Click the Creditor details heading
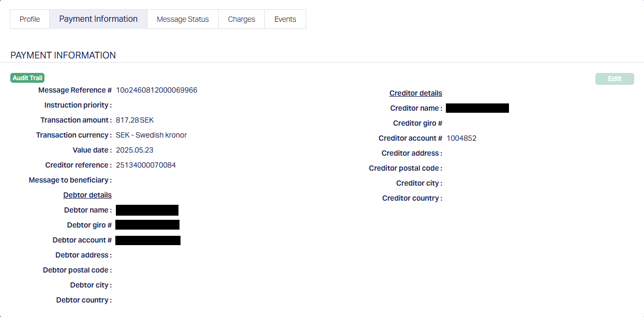The width and height of the screenshot is (644, 317). click(415, 93)
